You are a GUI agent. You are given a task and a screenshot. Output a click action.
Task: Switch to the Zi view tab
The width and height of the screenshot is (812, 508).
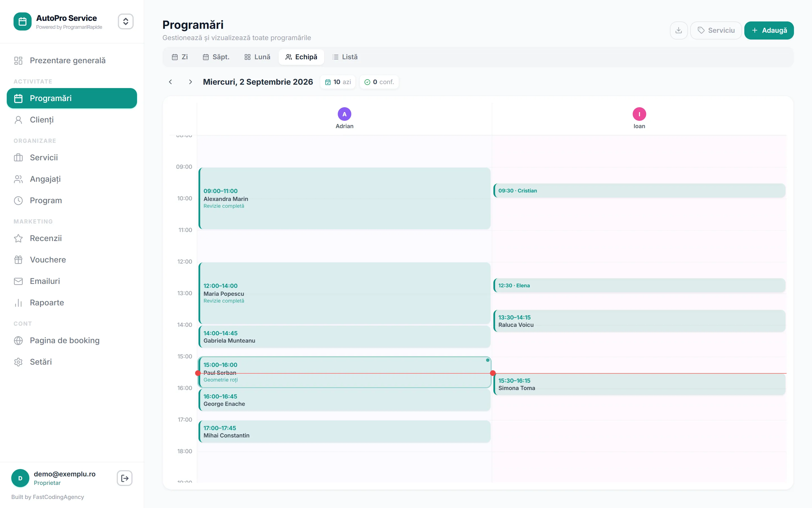coord(180,57)
